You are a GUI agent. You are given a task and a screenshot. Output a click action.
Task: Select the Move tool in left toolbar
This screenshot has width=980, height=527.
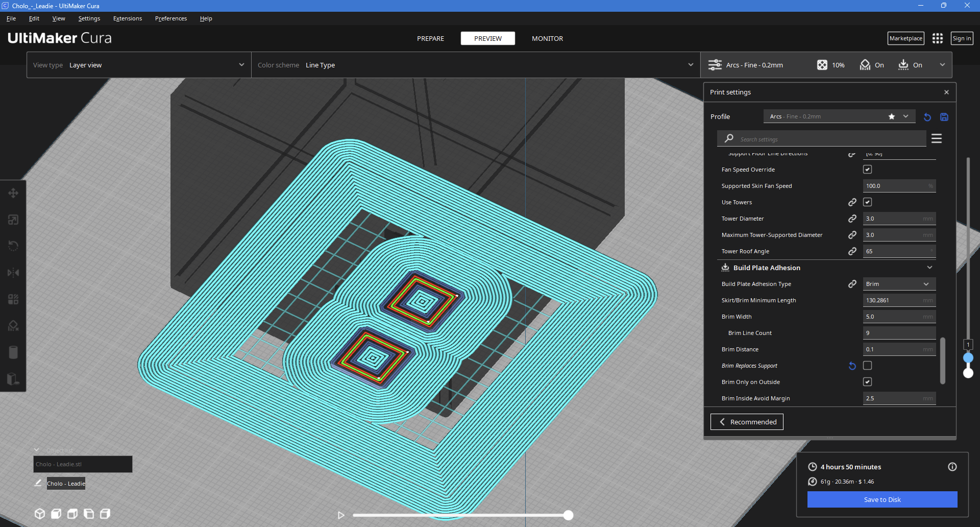pyautogui.click(x=13, y=193)
